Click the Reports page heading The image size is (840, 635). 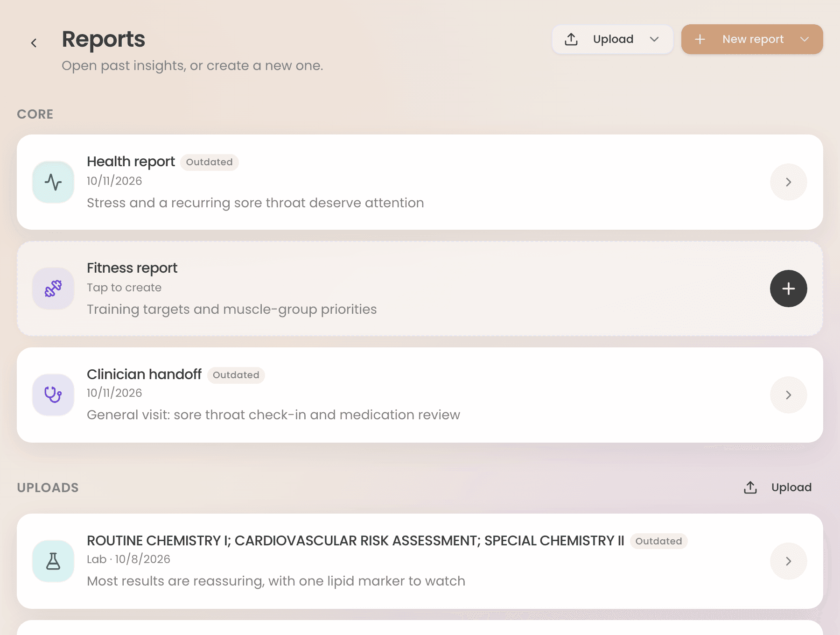[103, 39]
